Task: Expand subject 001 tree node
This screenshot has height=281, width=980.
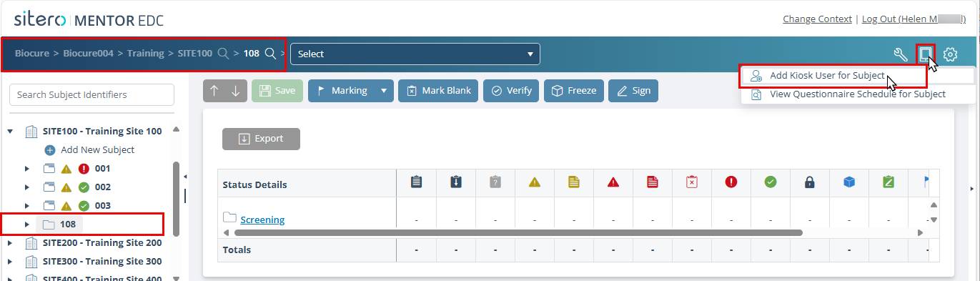Action: click(x=27, y=169)
